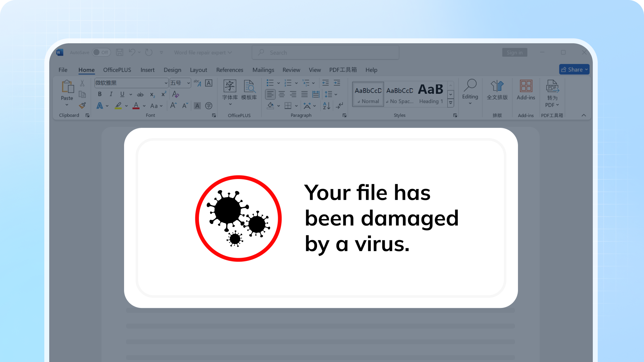Click the Sign in button
644x362 pixels.
514,52
